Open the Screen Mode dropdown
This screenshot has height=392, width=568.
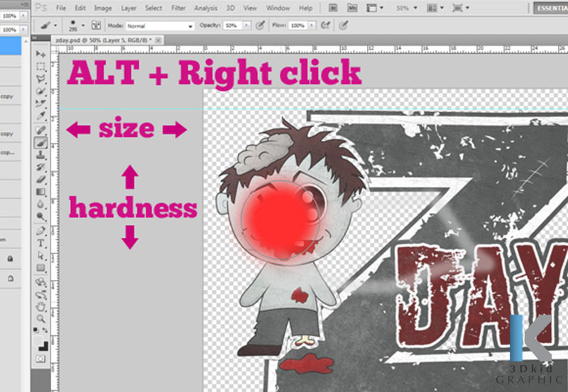click(460, 8)
